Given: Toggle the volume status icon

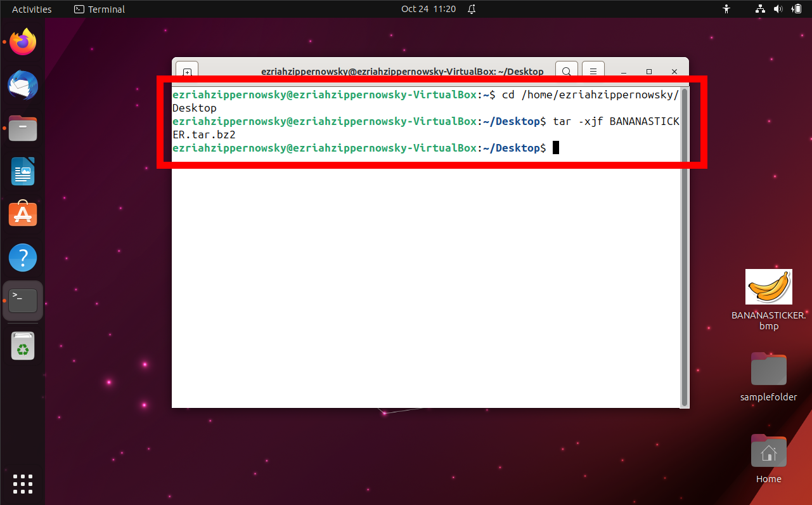Looking at the screenshot, I should pyautogui.click(x=778, y=9).
